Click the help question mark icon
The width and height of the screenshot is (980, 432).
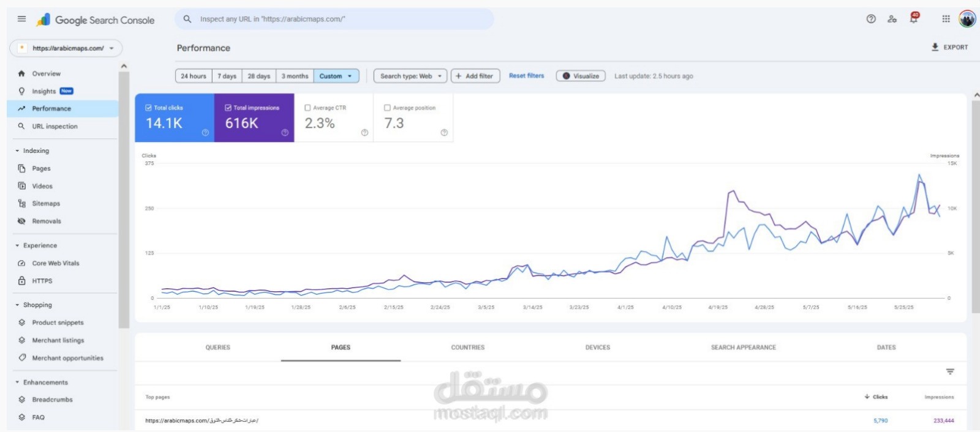coord(871,19)
